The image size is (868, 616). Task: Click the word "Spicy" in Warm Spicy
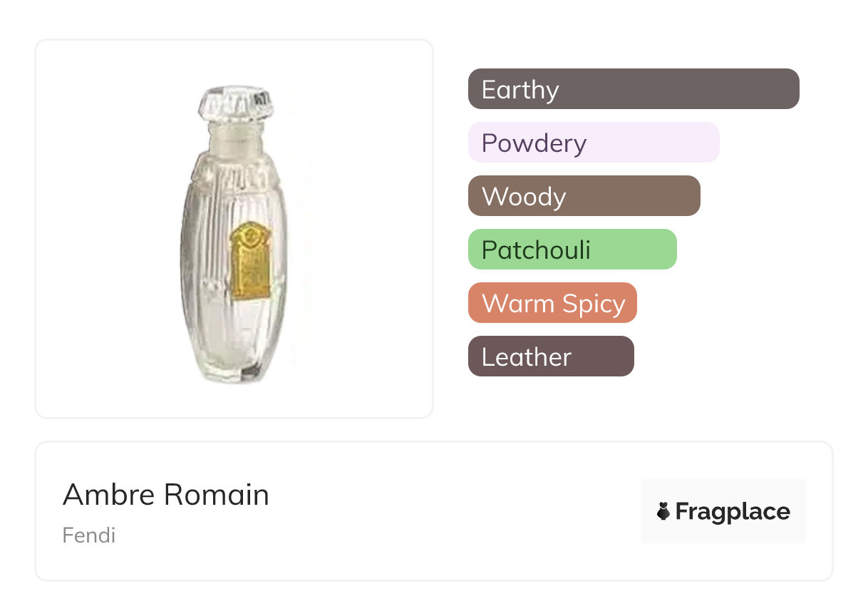pos(592,304)
